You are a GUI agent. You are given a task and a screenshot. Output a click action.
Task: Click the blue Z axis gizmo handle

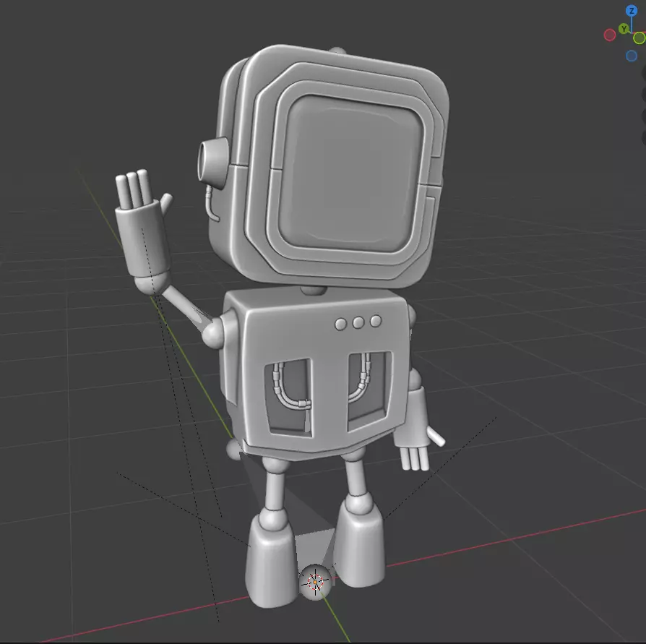tap(631, 11)
